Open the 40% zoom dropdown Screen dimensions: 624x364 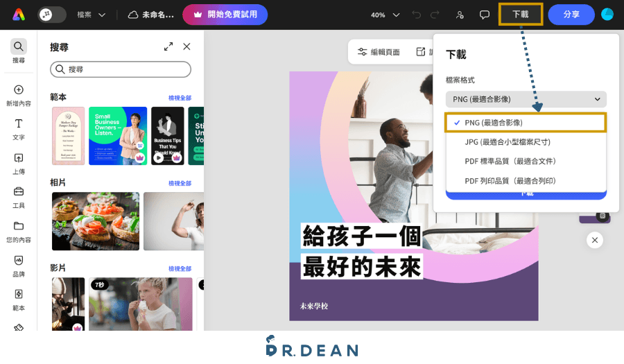tap(385, 15)
